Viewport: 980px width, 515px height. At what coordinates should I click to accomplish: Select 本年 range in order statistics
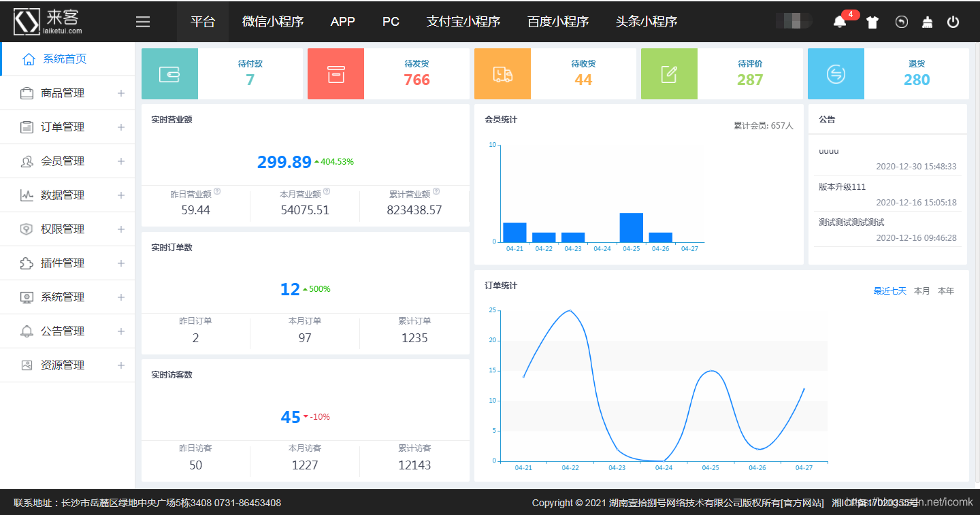pyautogui.click(x=946, y=291)
